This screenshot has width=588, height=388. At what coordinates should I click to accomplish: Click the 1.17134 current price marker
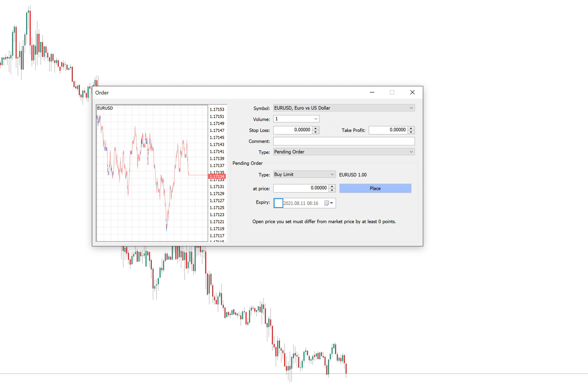217,176
